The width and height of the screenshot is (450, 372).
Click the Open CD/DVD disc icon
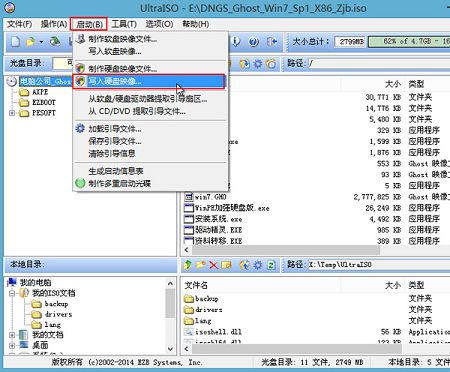click(55, 42)
